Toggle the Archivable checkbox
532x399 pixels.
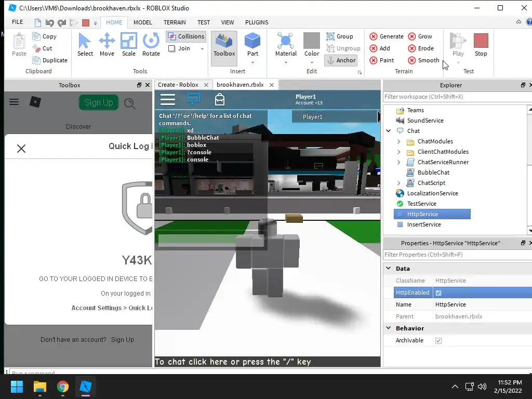438,341
